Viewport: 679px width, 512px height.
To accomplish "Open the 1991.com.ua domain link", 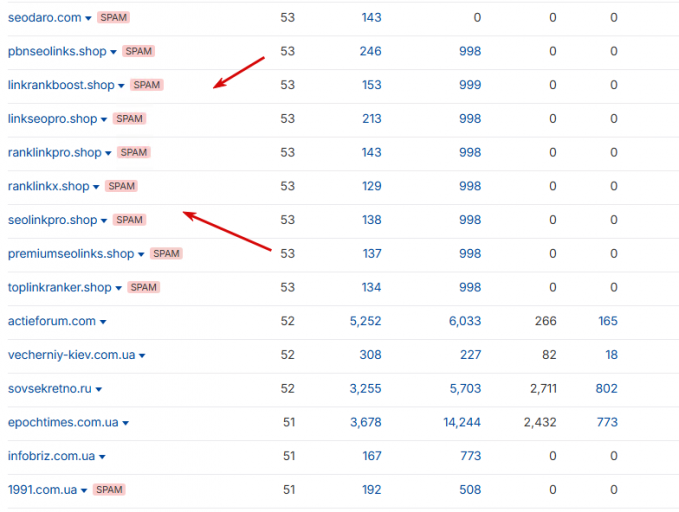I will click(42, 490).
